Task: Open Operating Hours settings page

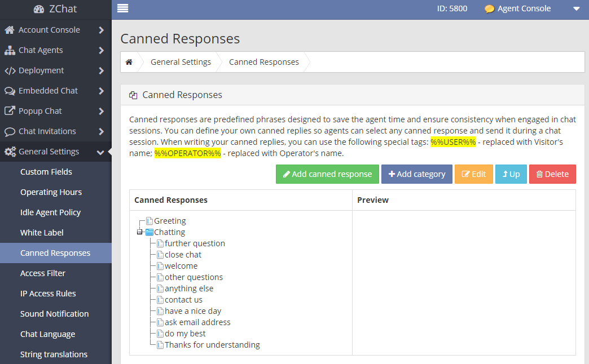Action: [x=51, y=192]
